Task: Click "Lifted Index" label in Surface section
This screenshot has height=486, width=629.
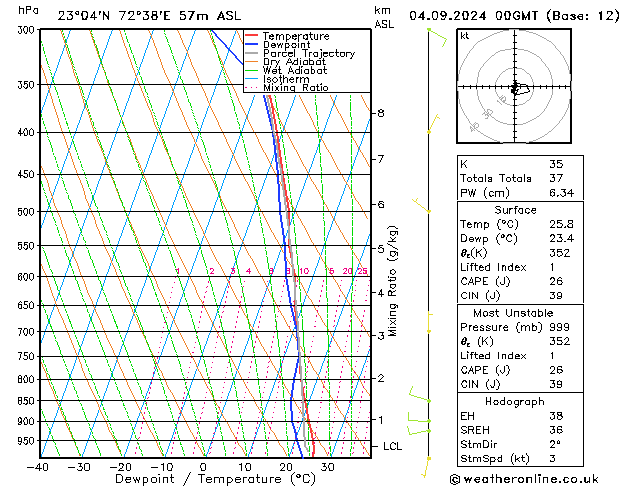Action: tap(493, 267)
